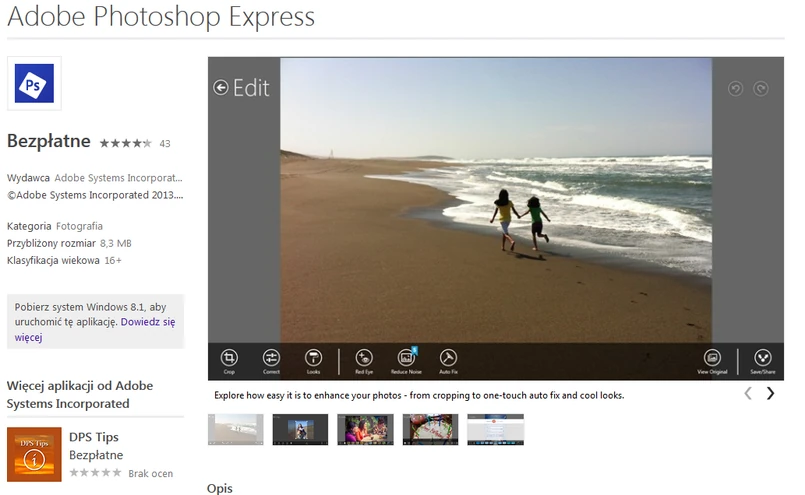Click the Adobe Photoshop Express title
Screen dimensions: 805x495
[x=161, y=16]
